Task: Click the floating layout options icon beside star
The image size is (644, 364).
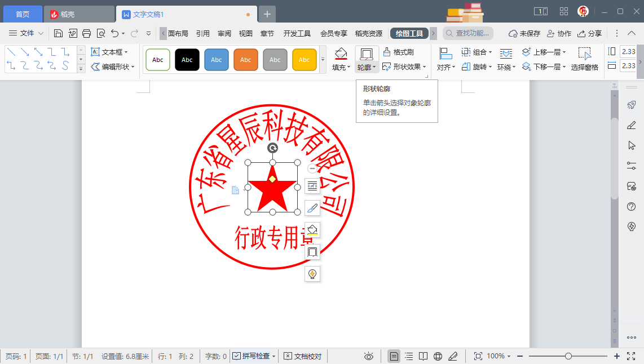Action: pyautogui.click(x=312, y=187)
